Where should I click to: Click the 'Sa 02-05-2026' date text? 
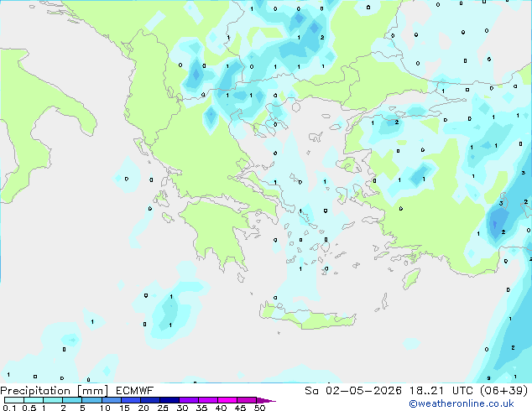point(353,391)
